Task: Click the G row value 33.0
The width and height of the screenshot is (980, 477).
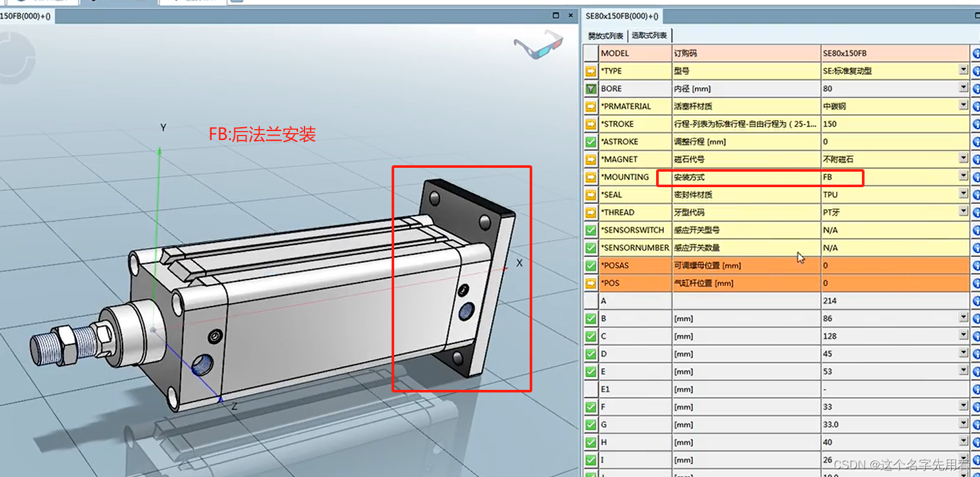Action: coord(895,424)
